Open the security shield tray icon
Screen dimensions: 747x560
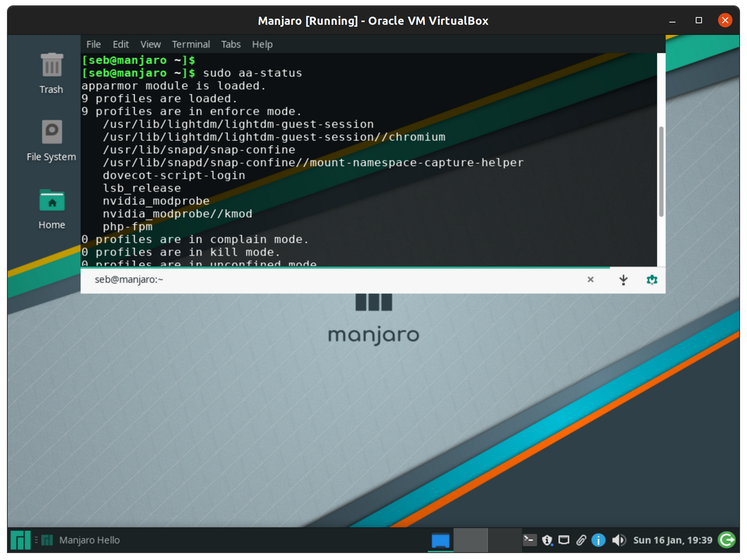(x=547, y=540)
